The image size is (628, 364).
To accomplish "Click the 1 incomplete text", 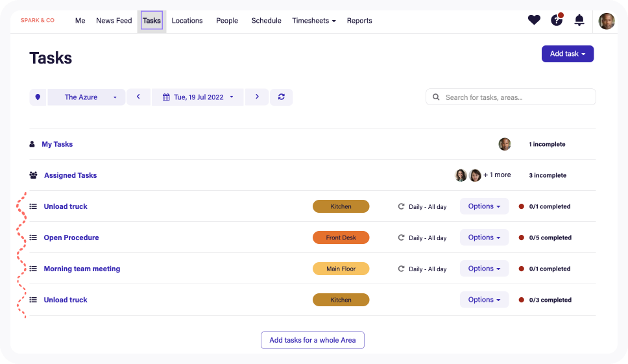I will click(547, 144).
